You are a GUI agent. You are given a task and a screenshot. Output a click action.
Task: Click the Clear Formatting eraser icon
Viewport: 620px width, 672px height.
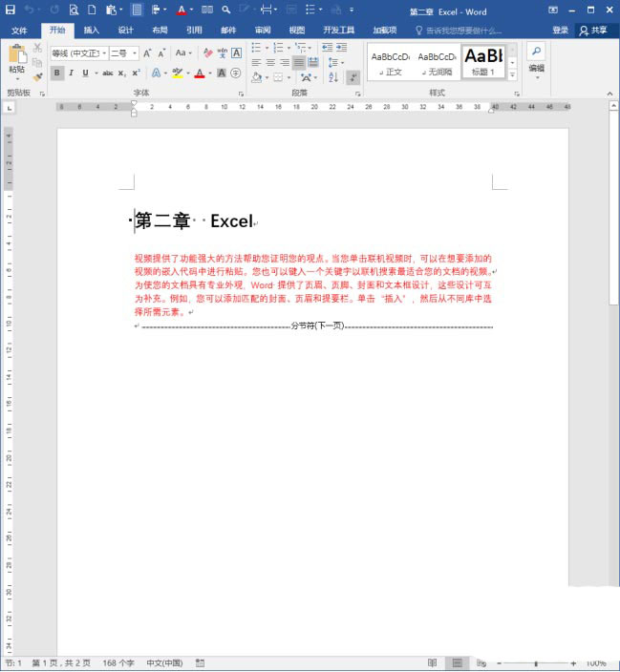click(x=208, y=53)
